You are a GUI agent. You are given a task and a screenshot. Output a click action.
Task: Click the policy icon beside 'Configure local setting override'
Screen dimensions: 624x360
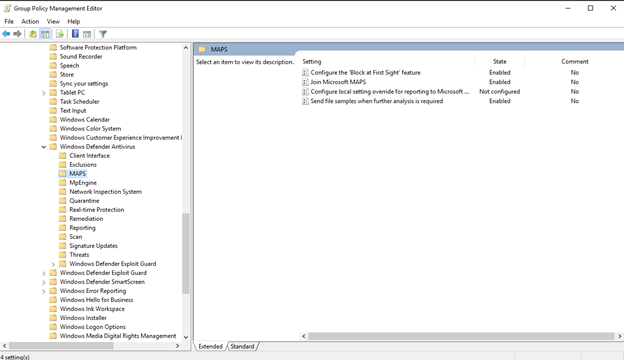(x=305, y=91)
